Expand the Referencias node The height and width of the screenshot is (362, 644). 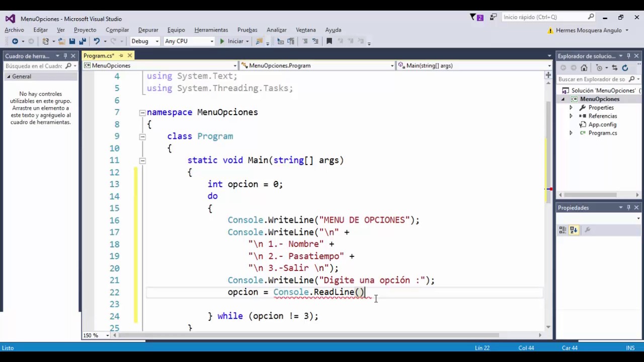(x=571, y=116)
